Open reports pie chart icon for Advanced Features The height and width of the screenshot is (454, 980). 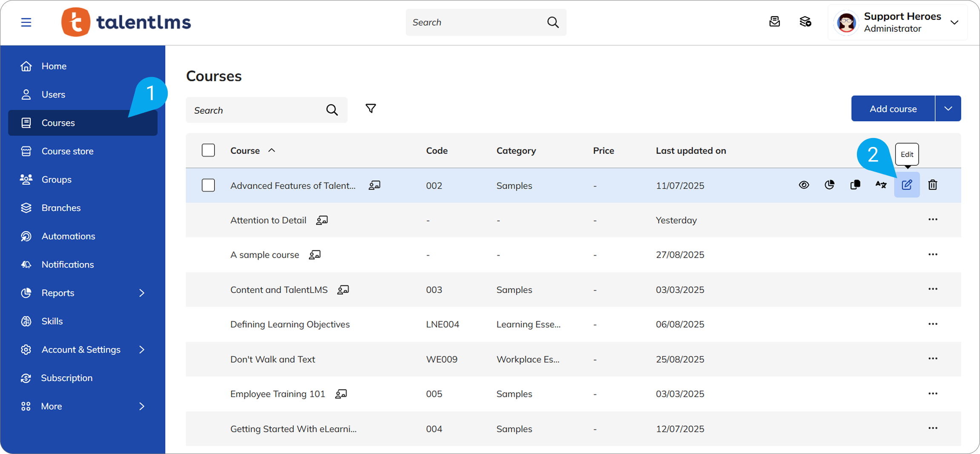click(829, 185)
